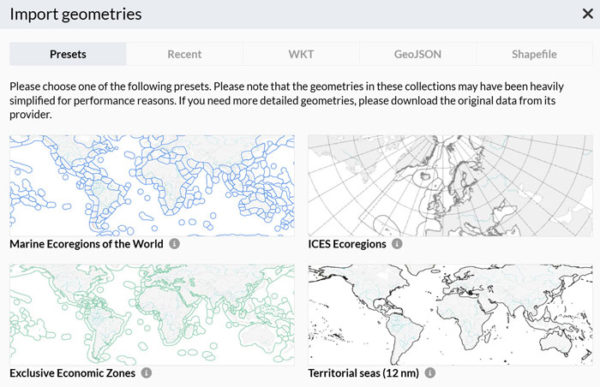Click the Marine Ecoregions of the World label
The image size is (600, 387).
click(86, 244)
